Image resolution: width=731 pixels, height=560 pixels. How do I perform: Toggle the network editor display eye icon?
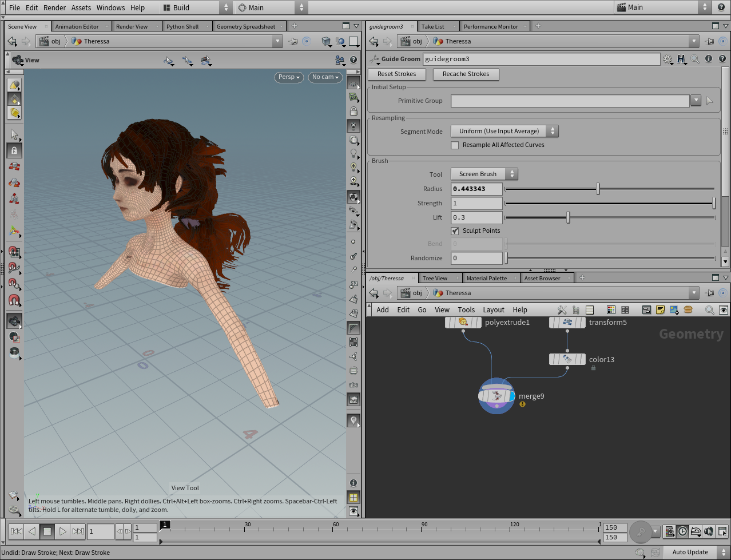(724, 310)
